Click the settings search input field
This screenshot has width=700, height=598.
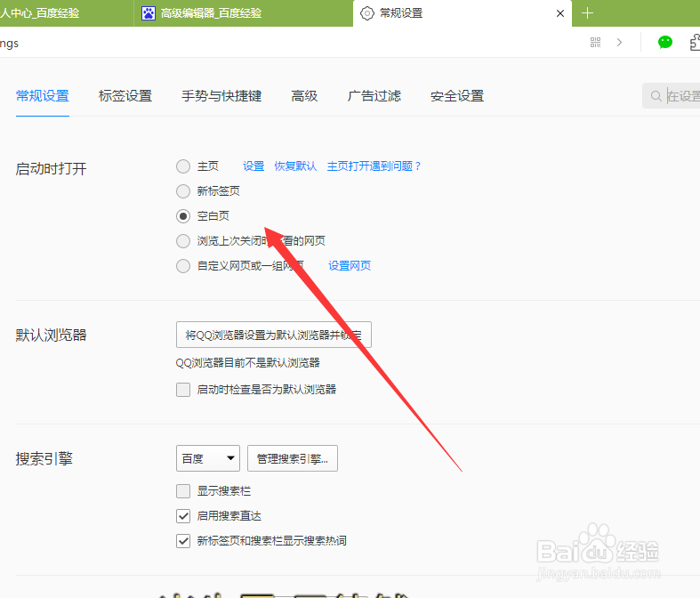671,96
